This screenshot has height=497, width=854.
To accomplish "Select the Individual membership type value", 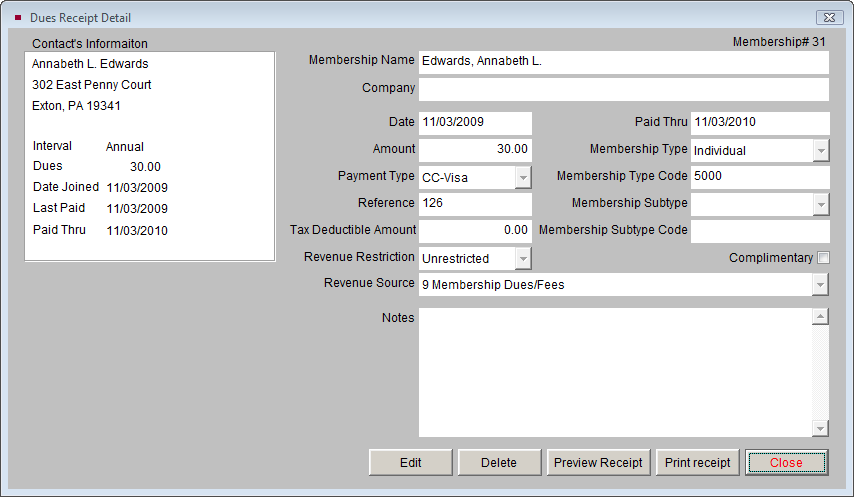I will coord(720,151).
